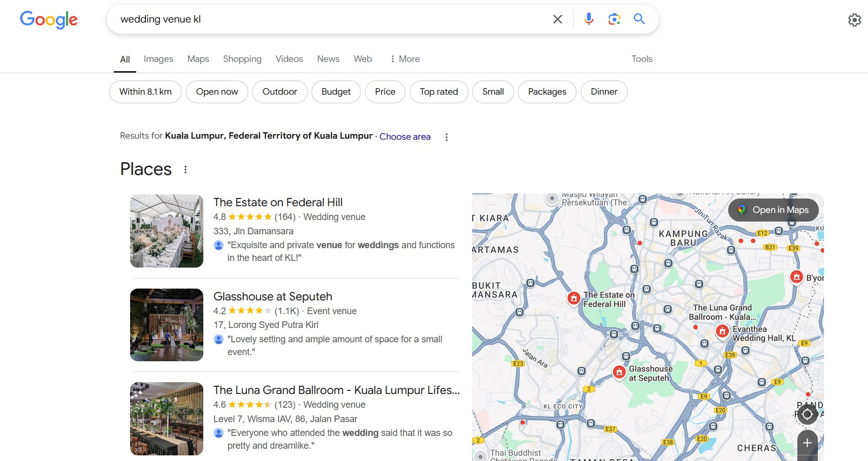The width and height of the screenshot is (868, 461).
Task: Open The Luna Grand Ballroom photo
Action: pyautogui.click(x=166, y=419)
